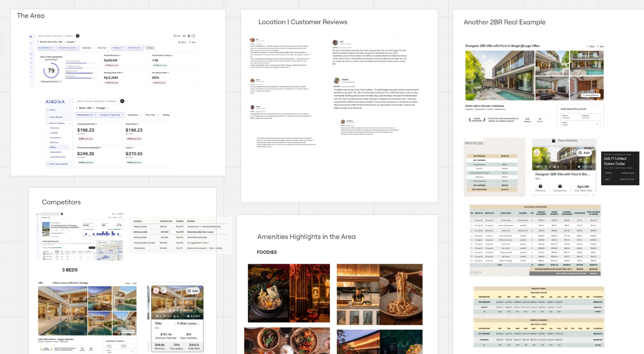
Task: Click the Days Available lock icon
Action: [x=554, y=141]
